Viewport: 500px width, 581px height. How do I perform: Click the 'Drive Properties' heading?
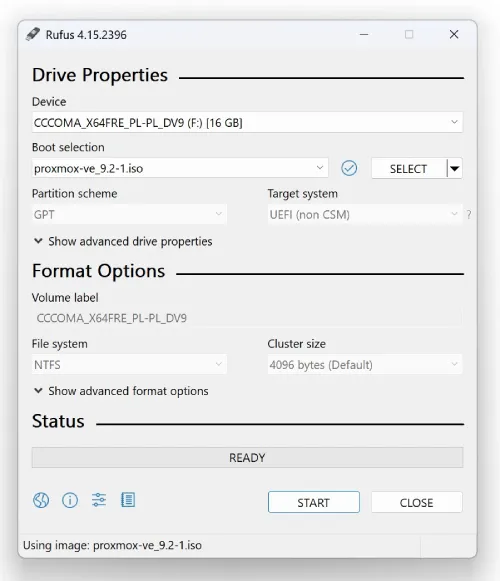pyautogui.click(x=100, y=75)
